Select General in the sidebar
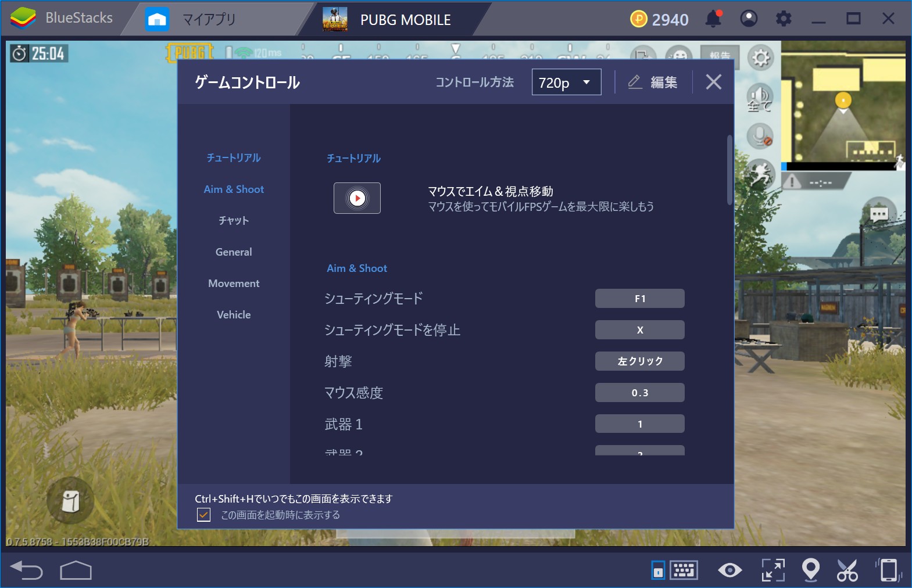912x588 pixels. 234,252
